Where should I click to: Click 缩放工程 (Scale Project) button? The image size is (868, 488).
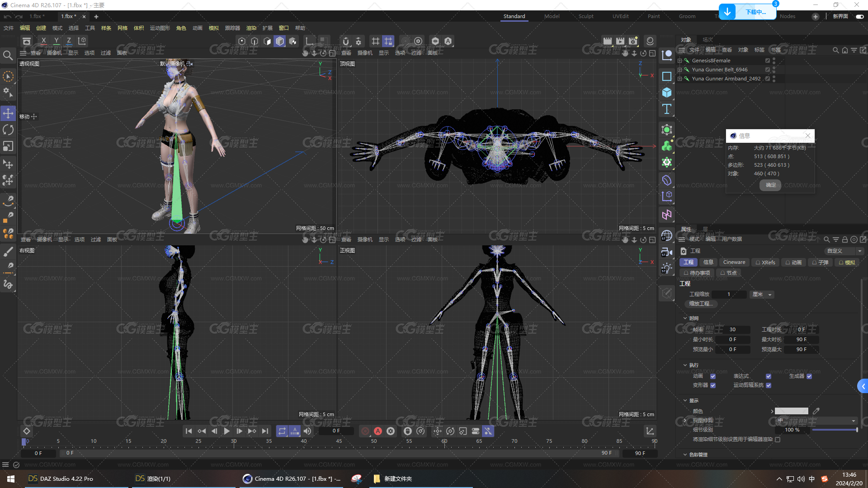699,303
